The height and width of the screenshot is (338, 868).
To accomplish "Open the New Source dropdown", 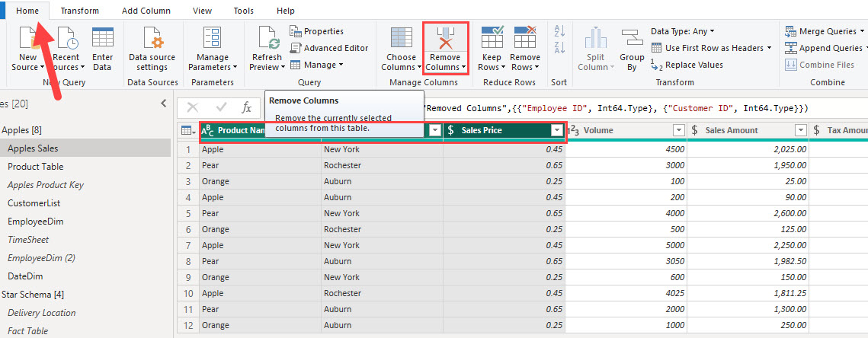I will pos(27,62).
